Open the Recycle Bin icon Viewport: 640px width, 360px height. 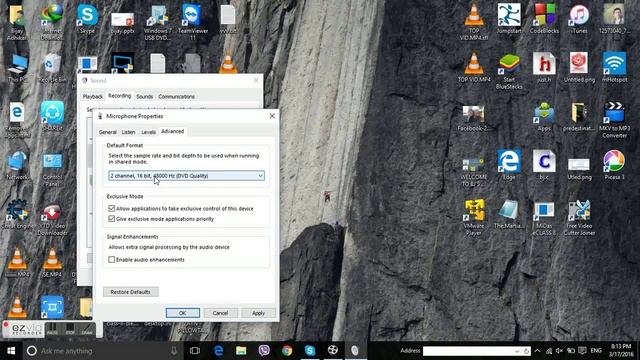coord(52,68)
